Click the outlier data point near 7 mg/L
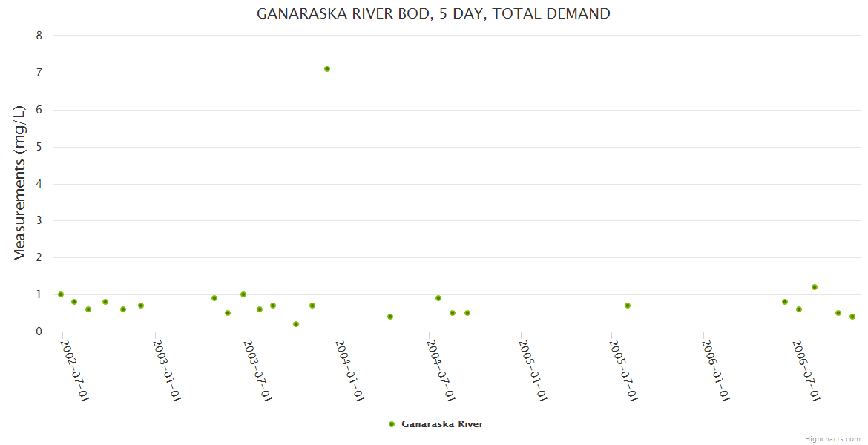Viewport: 868px width, 445px height. [x=327, y=69]
